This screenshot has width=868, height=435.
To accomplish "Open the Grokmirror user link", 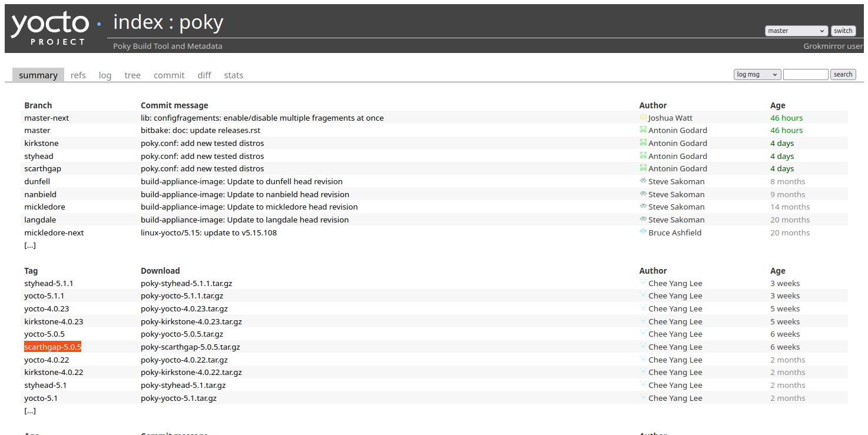I will [x=833, y=46].
